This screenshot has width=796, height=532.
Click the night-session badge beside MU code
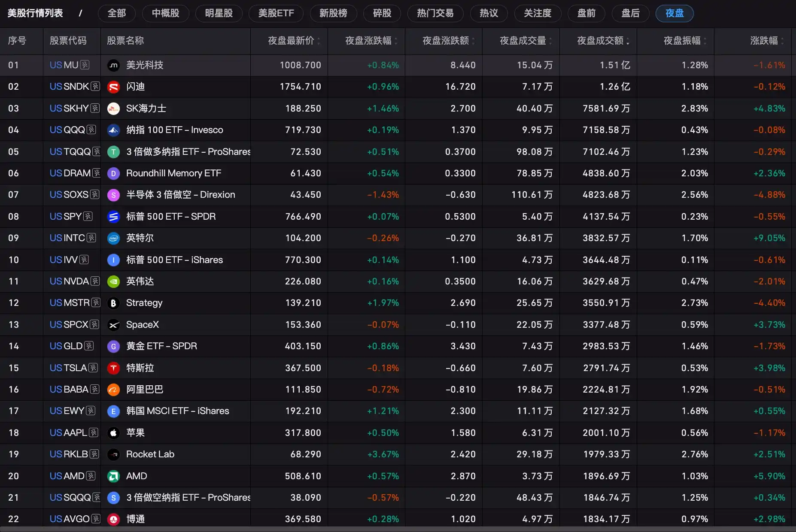tap(85, 65)
